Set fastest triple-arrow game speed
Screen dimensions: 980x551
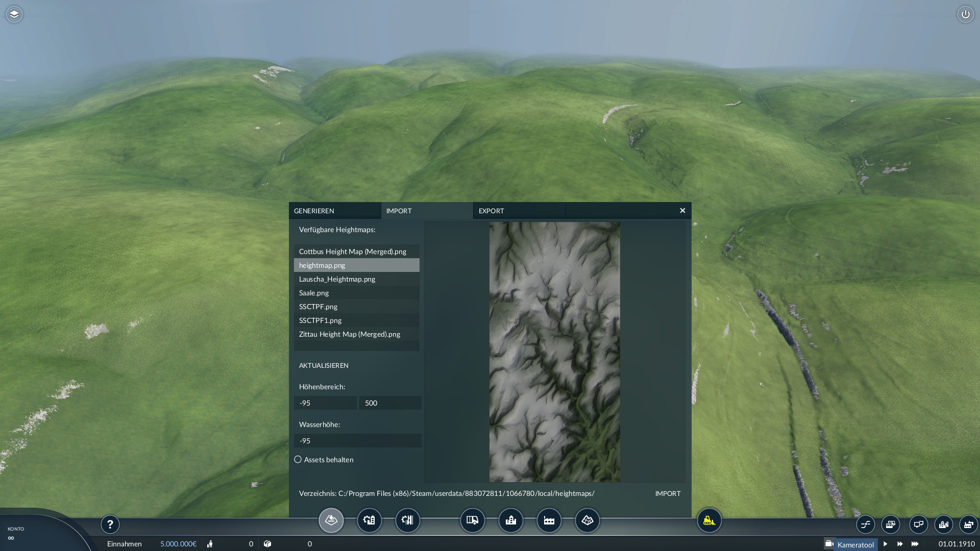[x=915, y=544]
